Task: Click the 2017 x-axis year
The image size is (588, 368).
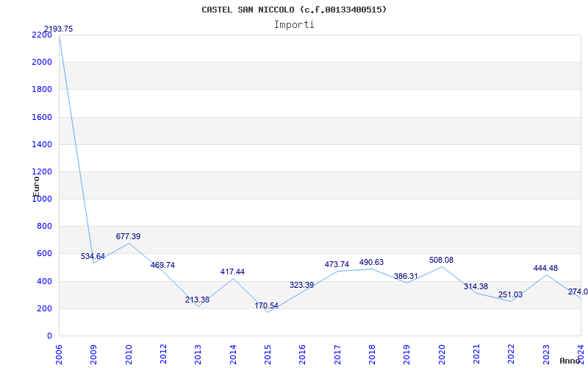Action: (337, 354)
